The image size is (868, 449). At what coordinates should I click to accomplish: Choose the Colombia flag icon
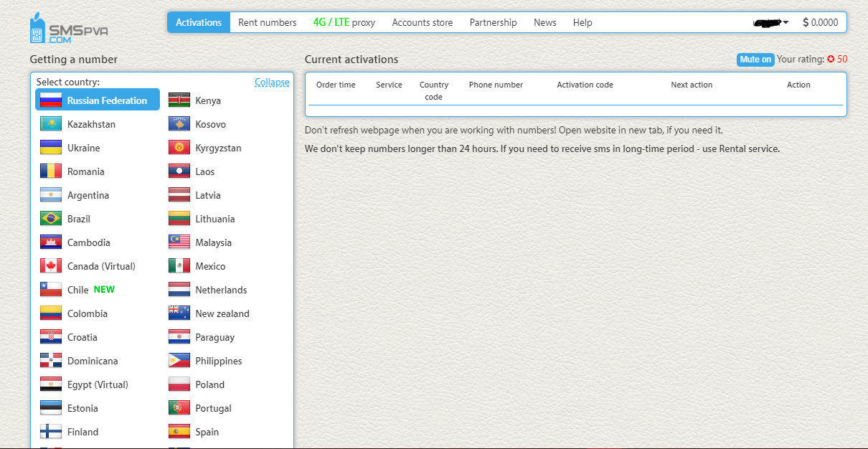51,313
